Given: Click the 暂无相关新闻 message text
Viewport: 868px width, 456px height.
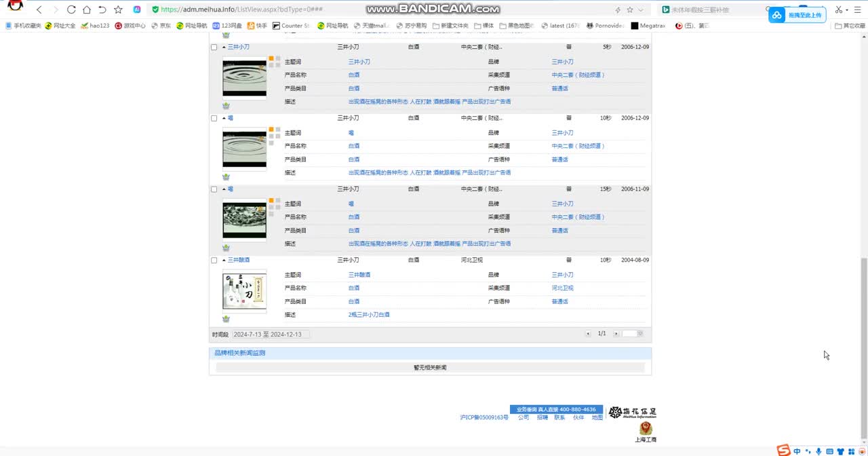Looking at the screenshot, I should (x=430, y=367).
